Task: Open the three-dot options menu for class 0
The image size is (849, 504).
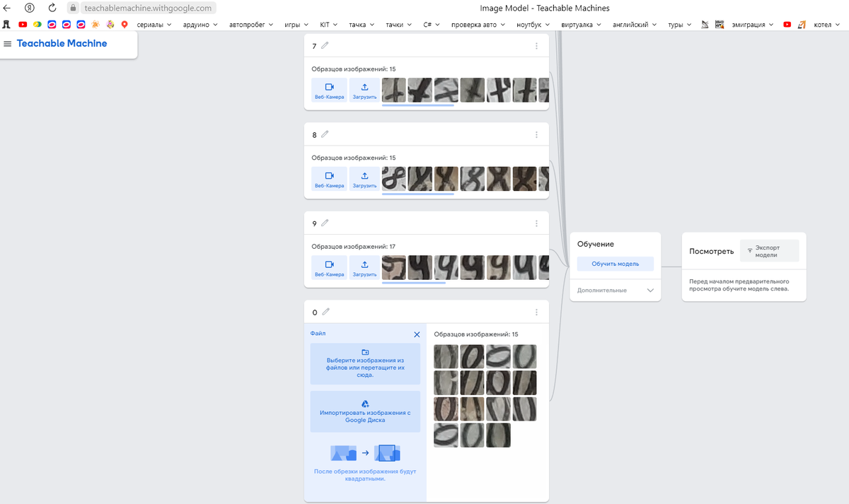Action: 536,312
